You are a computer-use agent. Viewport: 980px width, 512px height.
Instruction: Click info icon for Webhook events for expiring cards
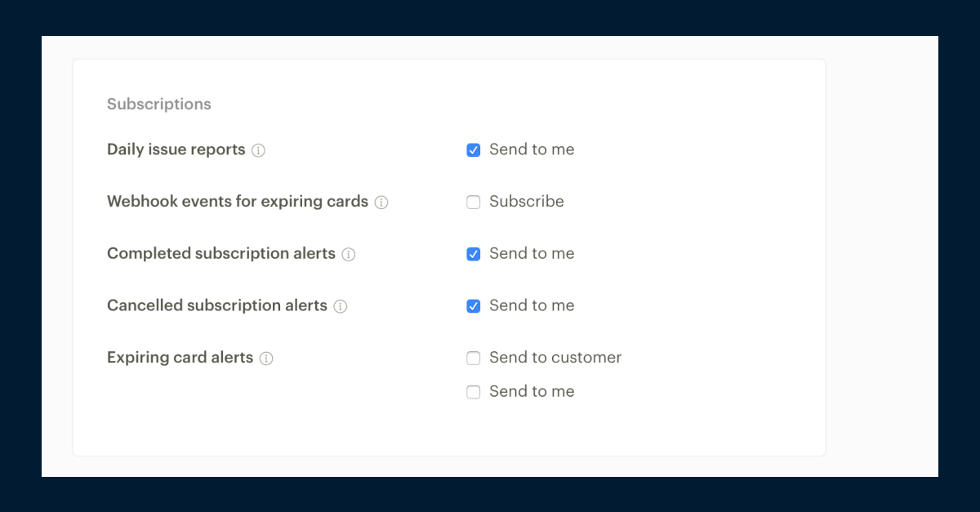[x=381, y=203]
